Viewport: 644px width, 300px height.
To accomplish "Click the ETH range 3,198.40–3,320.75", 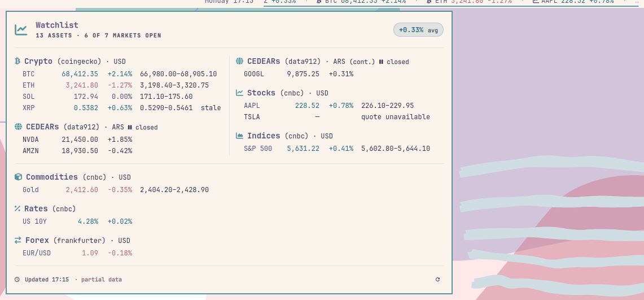I will (174, 85).
